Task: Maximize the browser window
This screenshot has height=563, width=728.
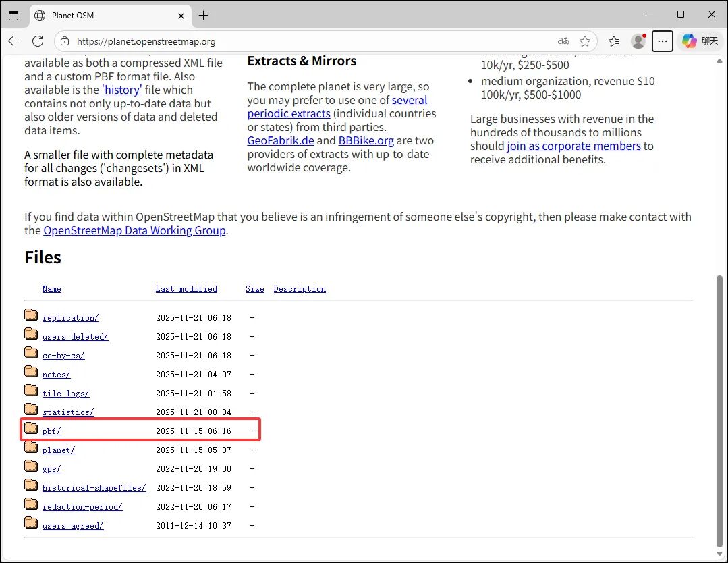Action: tap(681, 14)
